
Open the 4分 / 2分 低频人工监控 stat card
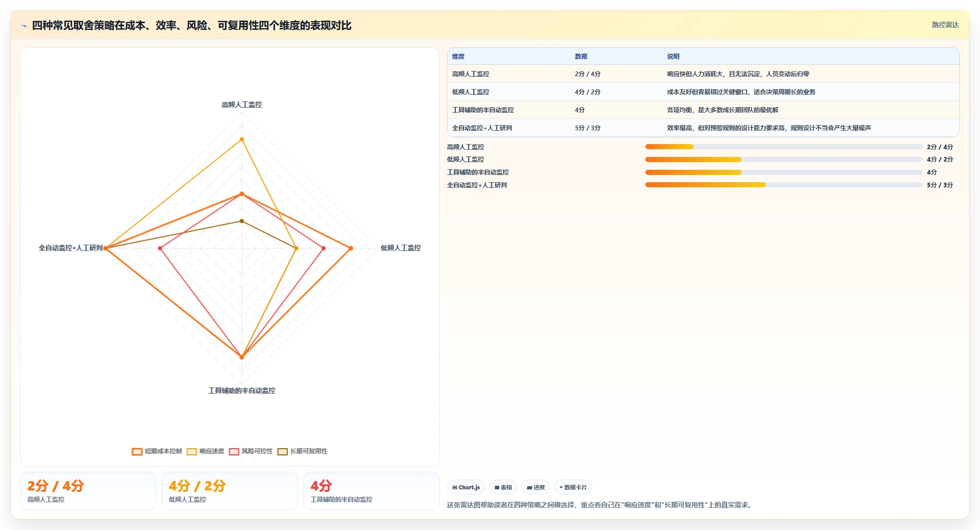230,491
